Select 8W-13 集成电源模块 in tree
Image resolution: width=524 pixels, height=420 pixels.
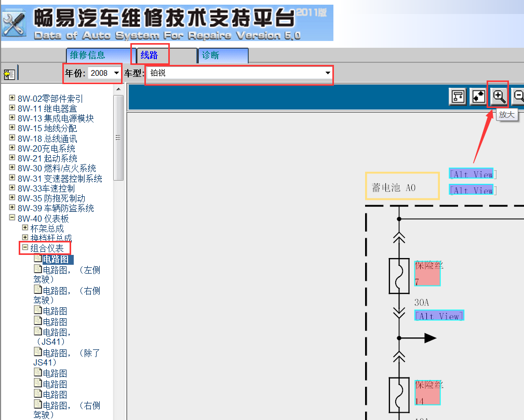point(56,118)
